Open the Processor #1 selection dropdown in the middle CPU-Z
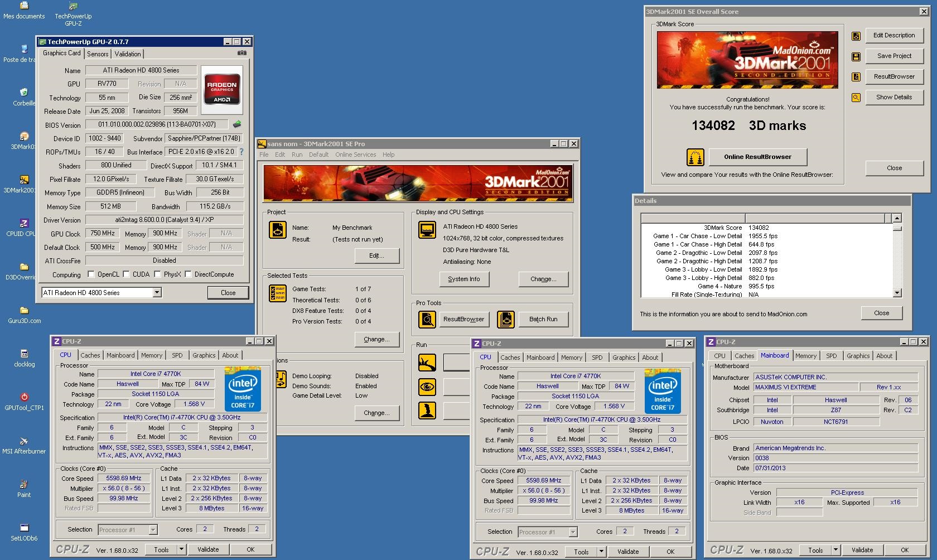 coord(573,532)
